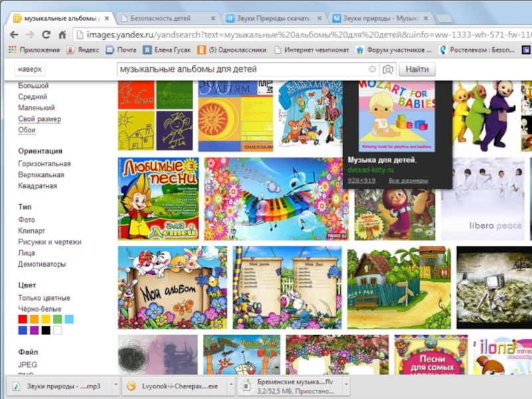
Task: Switch to the Безопасность детей tab
Action: tap(168, 19)
